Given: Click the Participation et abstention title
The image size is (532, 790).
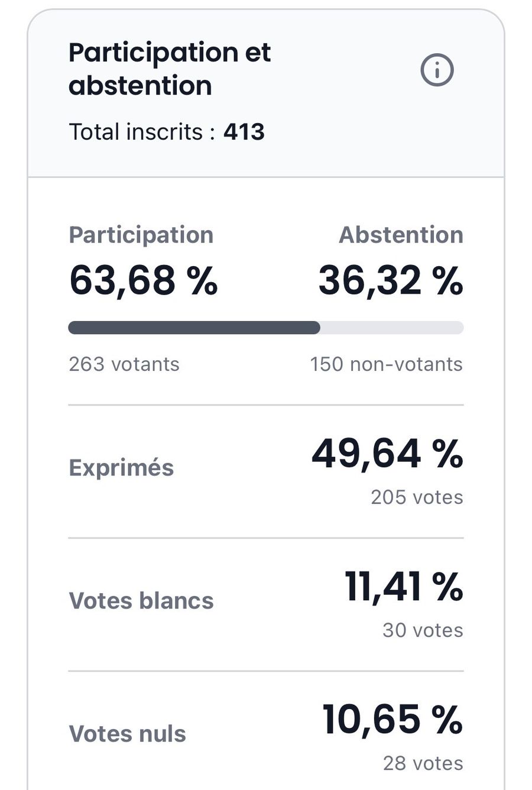Looking at the screenshot, I should point(170,69).
